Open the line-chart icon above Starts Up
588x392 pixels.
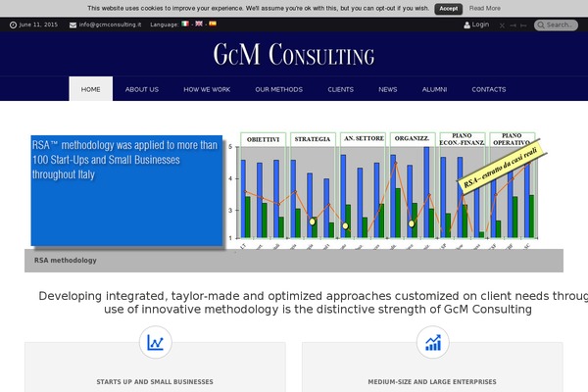point(155,342)
